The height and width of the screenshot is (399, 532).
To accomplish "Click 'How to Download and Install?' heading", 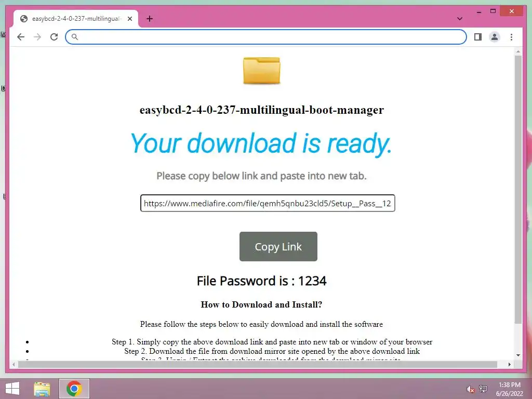I will coord(261,304).
